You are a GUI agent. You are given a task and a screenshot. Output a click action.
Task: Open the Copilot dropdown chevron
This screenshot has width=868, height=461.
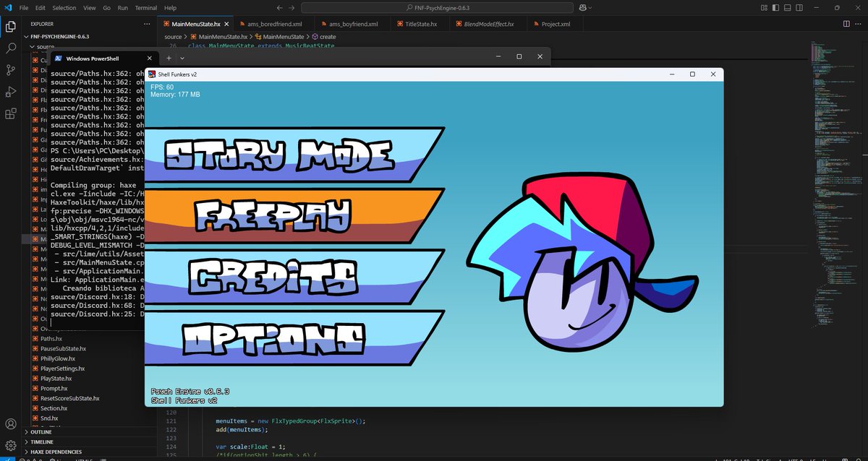(591, 7)
